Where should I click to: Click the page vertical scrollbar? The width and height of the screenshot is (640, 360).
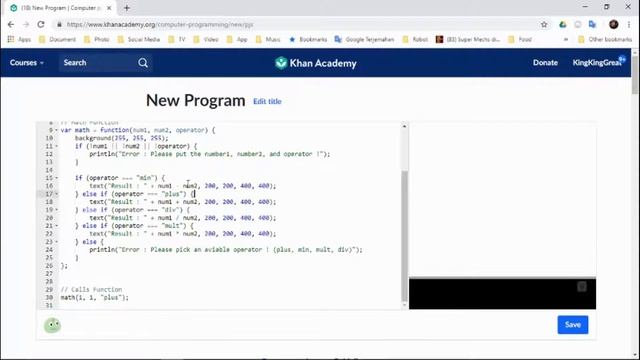[x=635, y=76]
